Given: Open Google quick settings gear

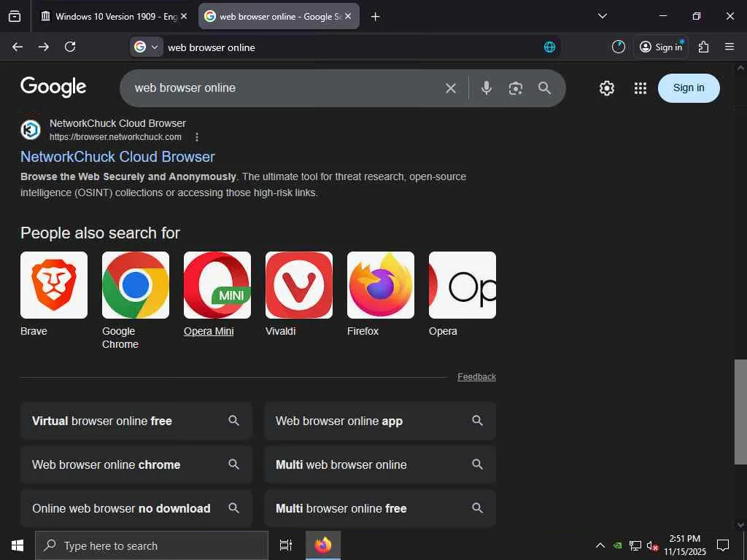Looking at the screenshot, I should (607, 88).
